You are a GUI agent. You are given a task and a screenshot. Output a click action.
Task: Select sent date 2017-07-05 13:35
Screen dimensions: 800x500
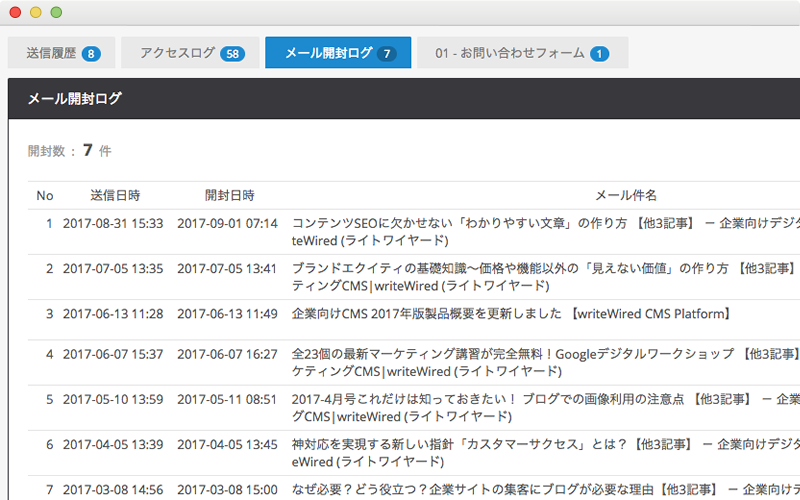click(x=113, y=269)
